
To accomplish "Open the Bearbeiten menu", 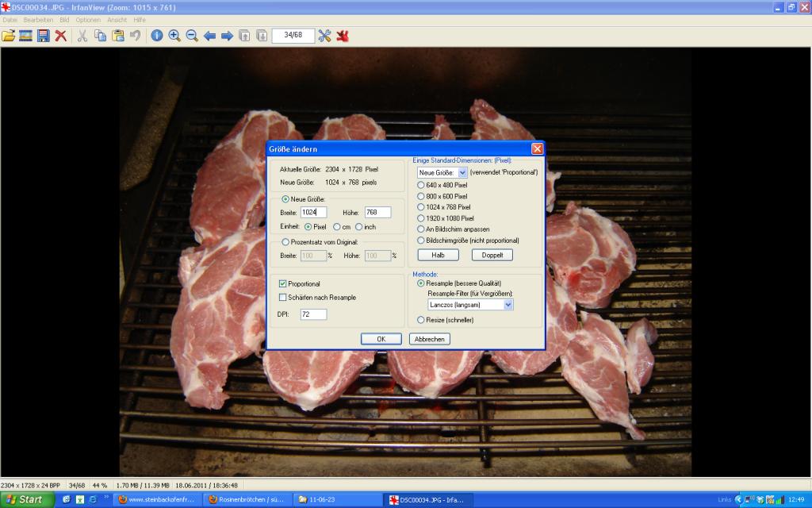I will coord(38,19).
